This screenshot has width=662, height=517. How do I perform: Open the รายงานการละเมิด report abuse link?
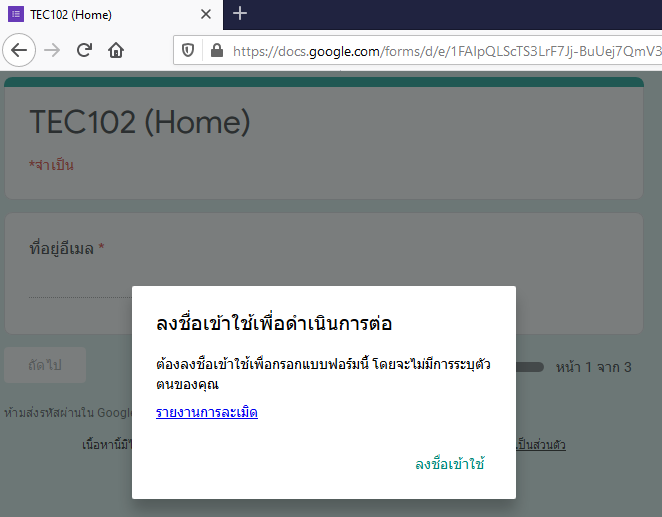207,412
